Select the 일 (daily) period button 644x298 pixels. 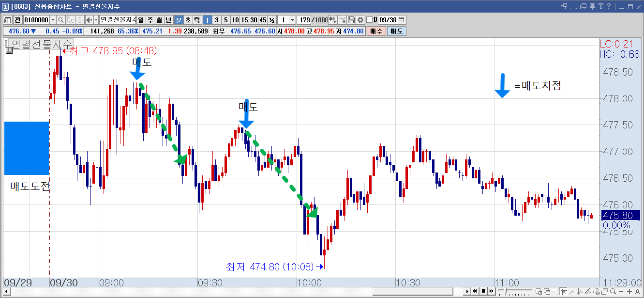point(141,20)
